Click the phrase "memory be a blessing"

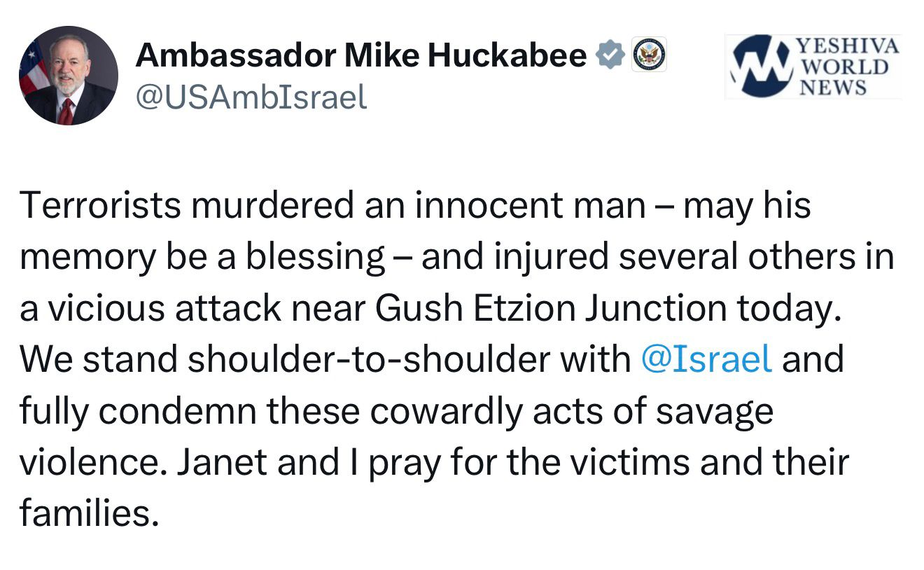pyautogui.click(x=202, y=257)
